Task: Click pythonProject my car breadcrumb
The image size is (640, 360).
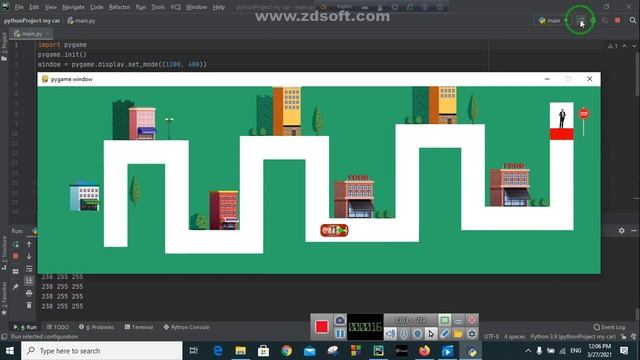Action: [x=32, y=20]
